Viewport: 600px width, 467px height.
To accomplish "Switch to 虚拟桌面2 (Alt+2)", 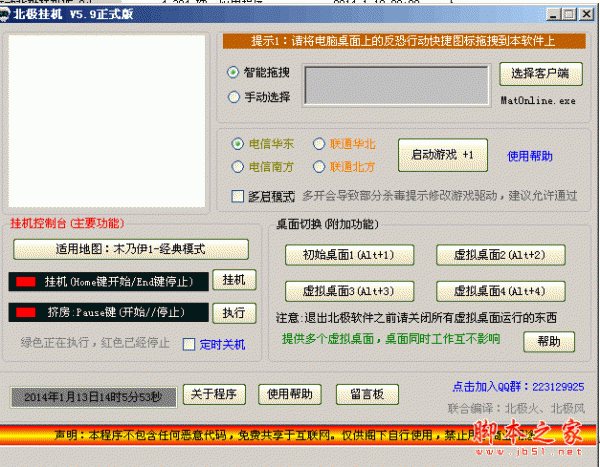I will point(501,255).
